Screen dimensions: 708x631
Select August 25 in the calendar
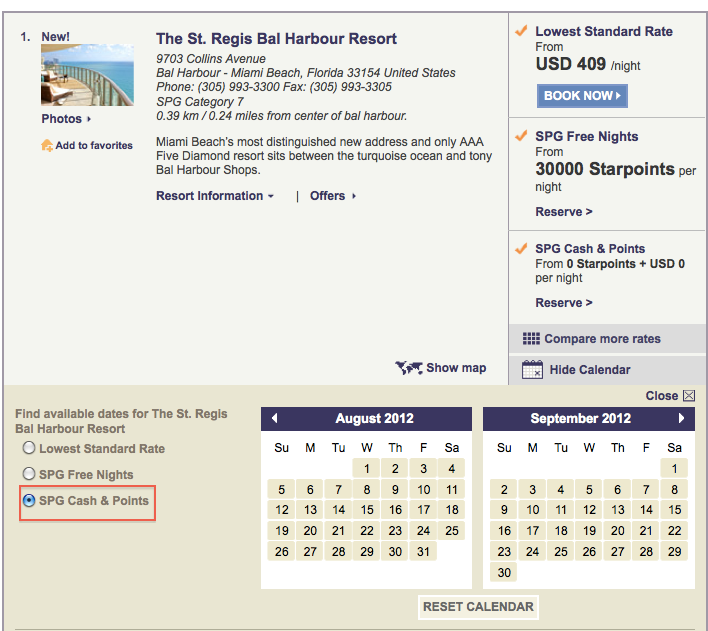(x=452, y=531)
